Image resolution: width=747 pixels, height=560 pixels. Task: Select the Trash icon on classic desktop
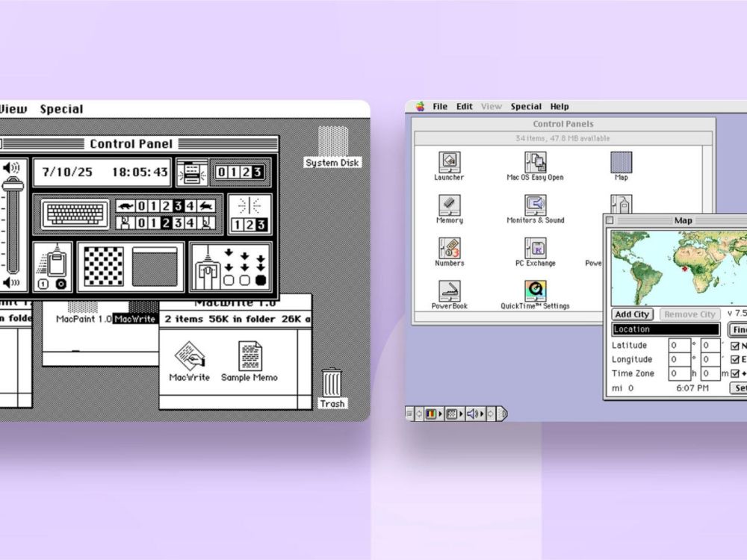[332, 383]
